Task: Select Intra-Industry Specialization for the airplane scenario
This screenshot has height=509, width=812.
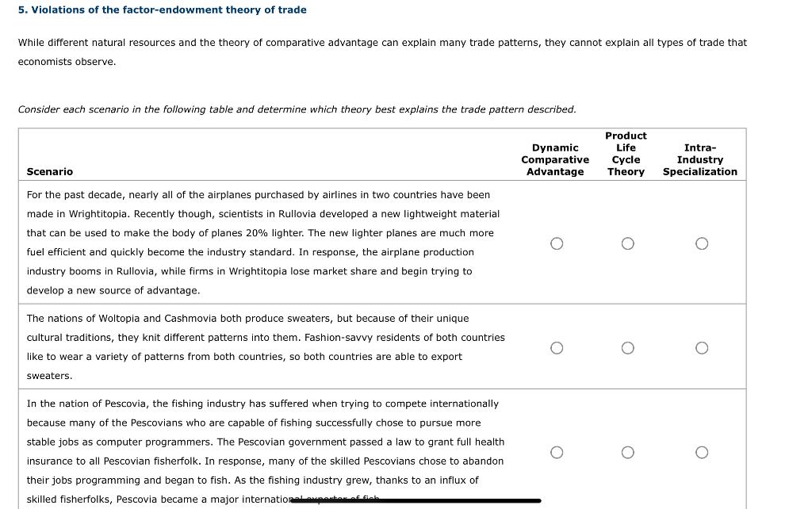Action: [x=702, y=243]
